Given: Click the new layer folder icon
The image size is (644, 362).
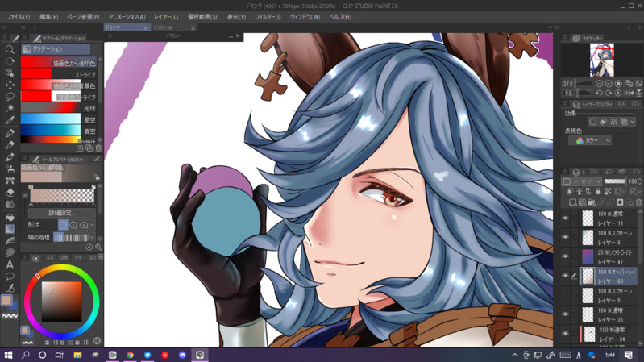Looking at the screenshot, I should 592,202.
